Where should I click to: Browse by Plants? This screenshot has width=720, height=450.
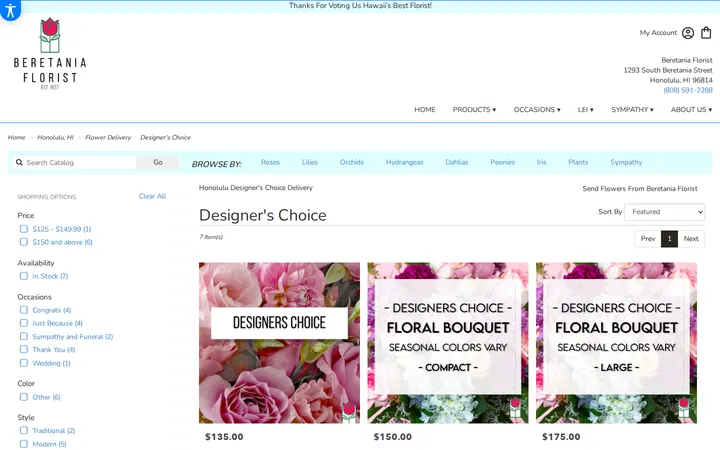tap(578, 162)
